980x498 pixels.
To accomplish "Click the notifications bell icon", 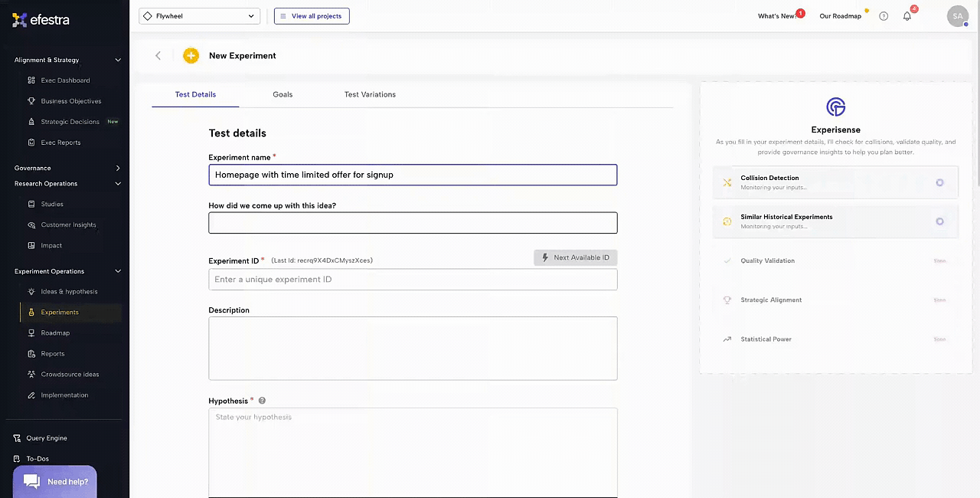I will (x=907, y=16).
